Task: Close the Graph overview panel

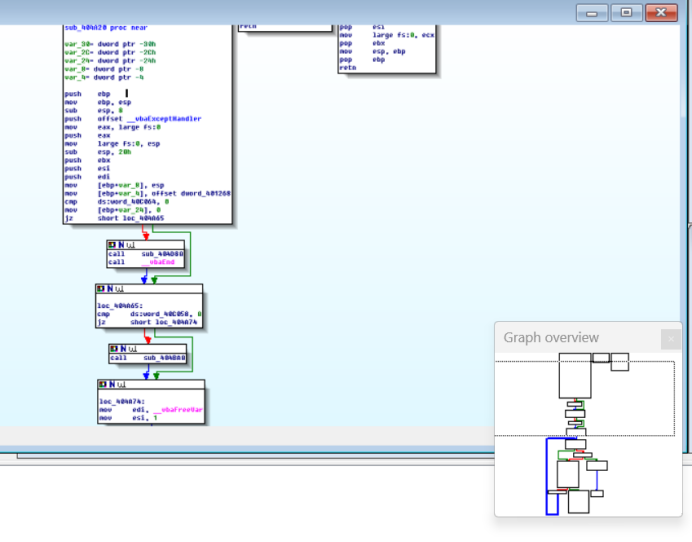Action: pyautogui.click(x=670, y=339)
